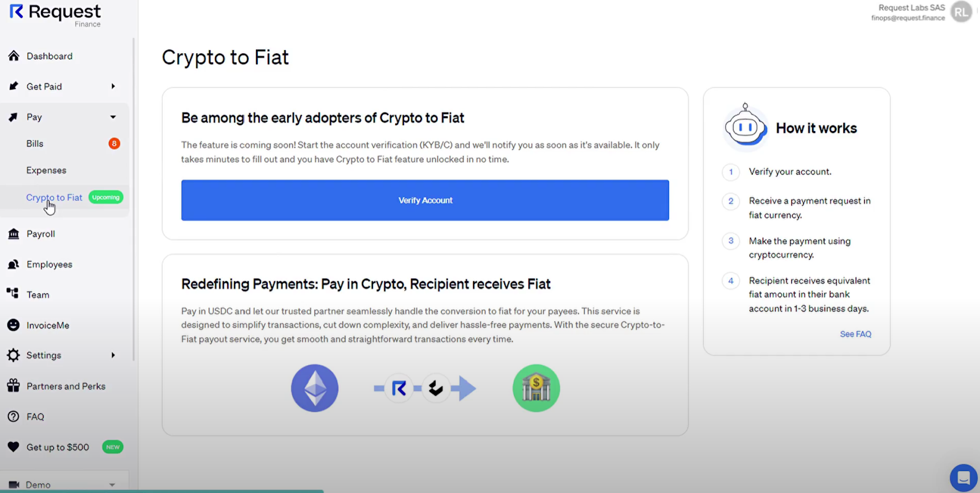Click the Request Finance logo
The height and width of the screenshot is (493, 980).
(x=55, y=15)
